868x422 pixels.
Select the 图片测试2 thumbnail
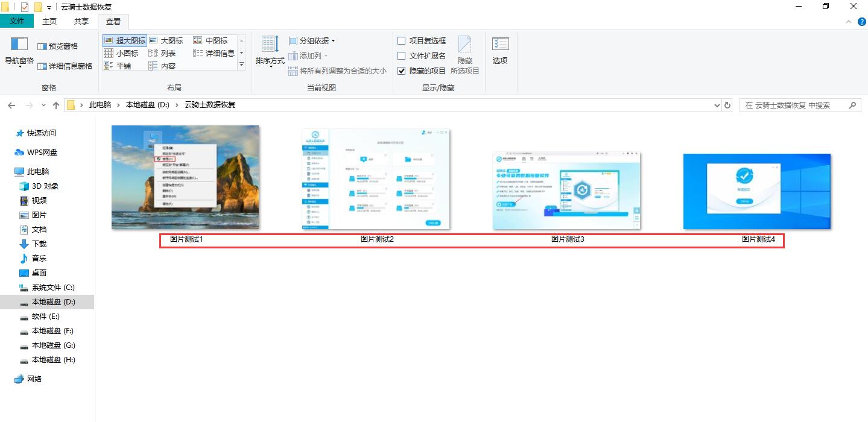(x=376, y=179)
